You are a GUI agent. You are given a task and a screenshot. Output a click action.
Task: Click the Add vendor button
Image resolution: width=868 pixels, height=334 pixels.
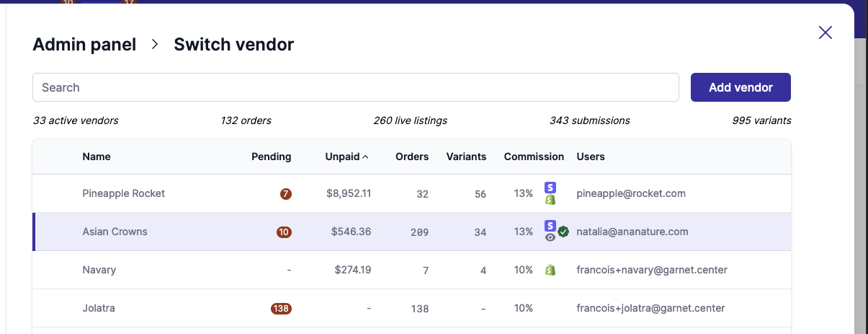tap(741, 87)
